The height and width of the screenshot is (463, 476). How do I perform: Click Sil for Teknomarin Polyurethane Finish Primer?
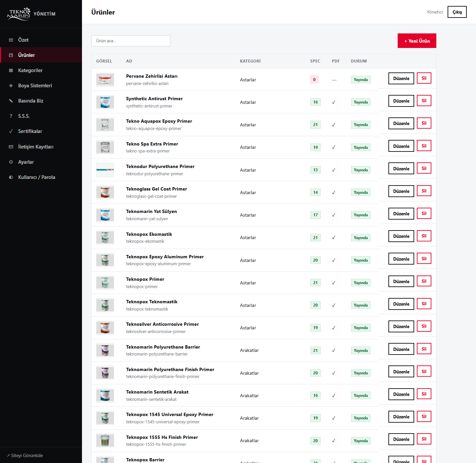click(424, 371)
